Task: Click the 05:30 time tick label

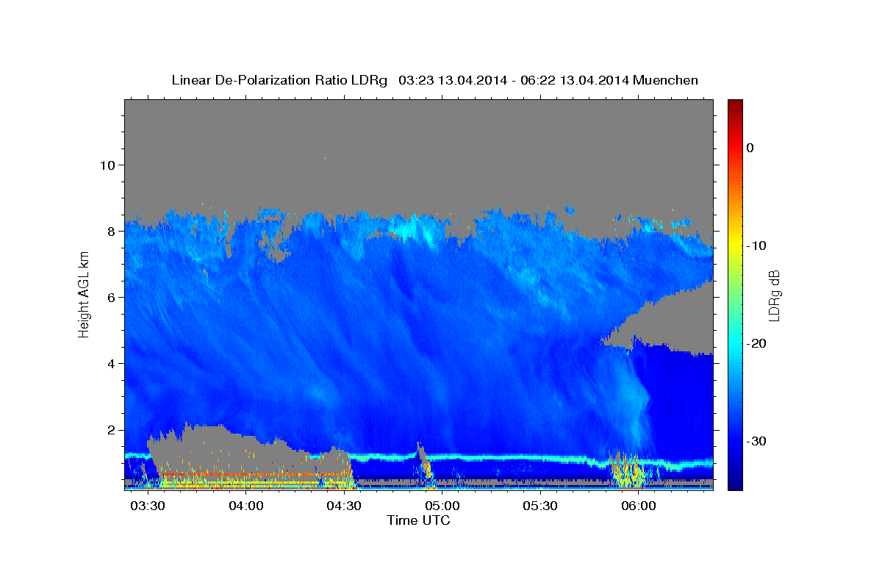Action: [540, 506]
